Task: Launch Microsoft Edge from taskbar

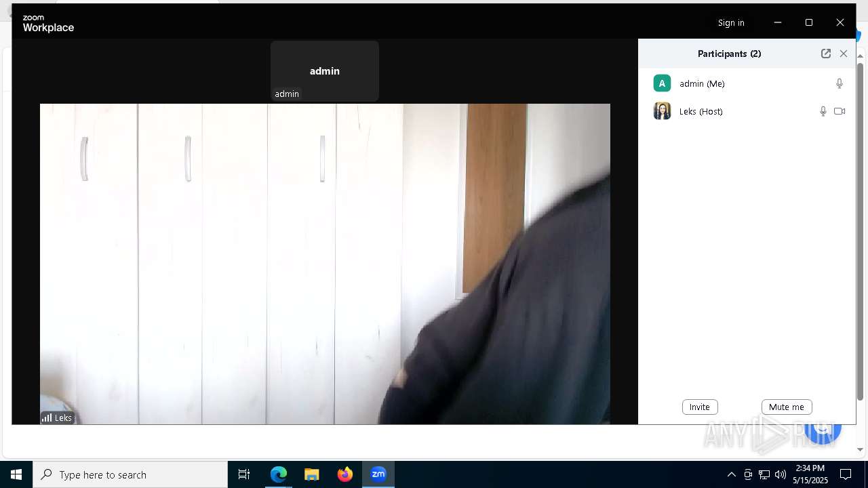Action: [x=279, y=474]
